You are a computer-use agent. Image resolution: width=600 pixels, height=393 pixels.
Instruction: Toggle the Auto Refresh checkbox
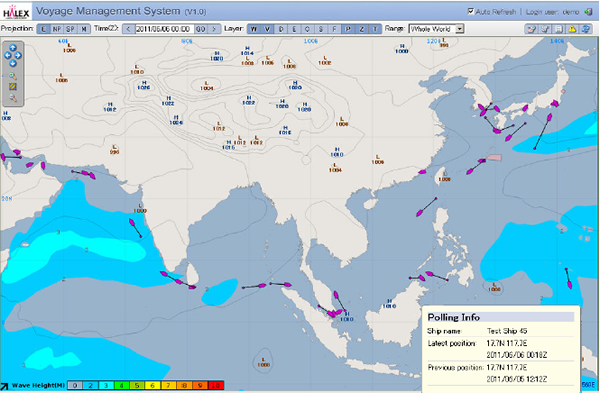(x=471, y=11)
